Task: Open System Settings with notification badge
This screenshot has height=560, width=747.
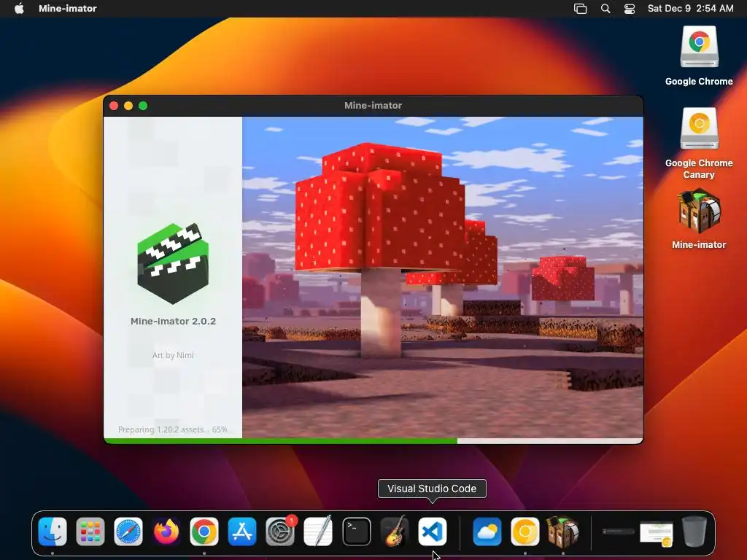Action: point(280,532)
